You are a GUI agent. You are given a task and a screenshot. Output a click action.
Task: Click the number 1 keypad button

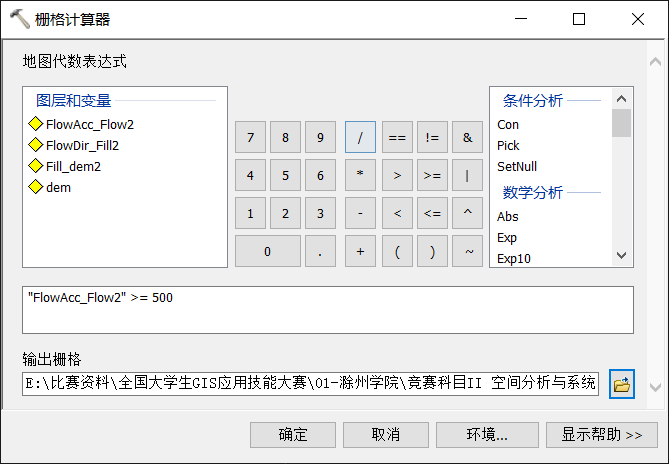(x=250, y=213)
